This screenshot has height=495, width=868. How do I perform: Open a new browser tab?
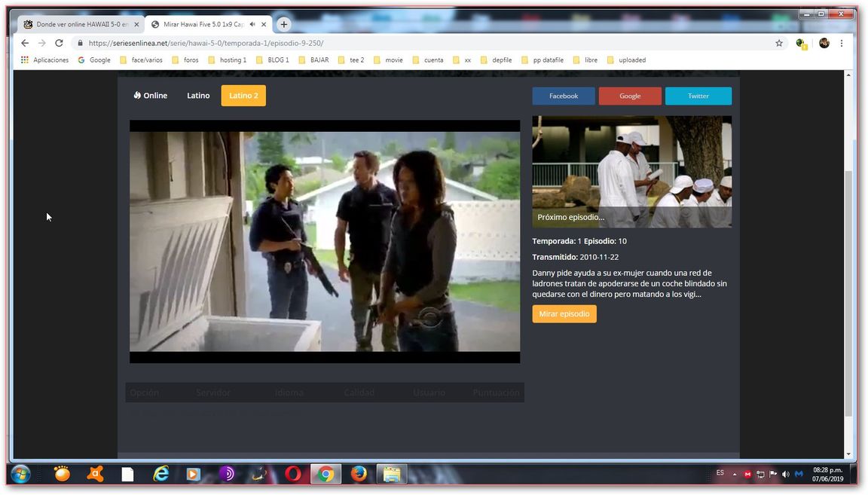[283, 24]
